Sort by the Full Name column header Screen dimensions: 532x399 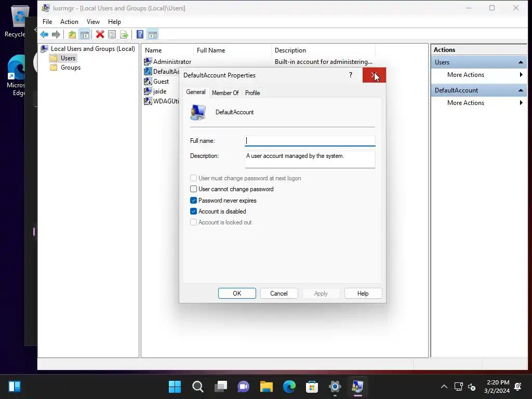232,50
